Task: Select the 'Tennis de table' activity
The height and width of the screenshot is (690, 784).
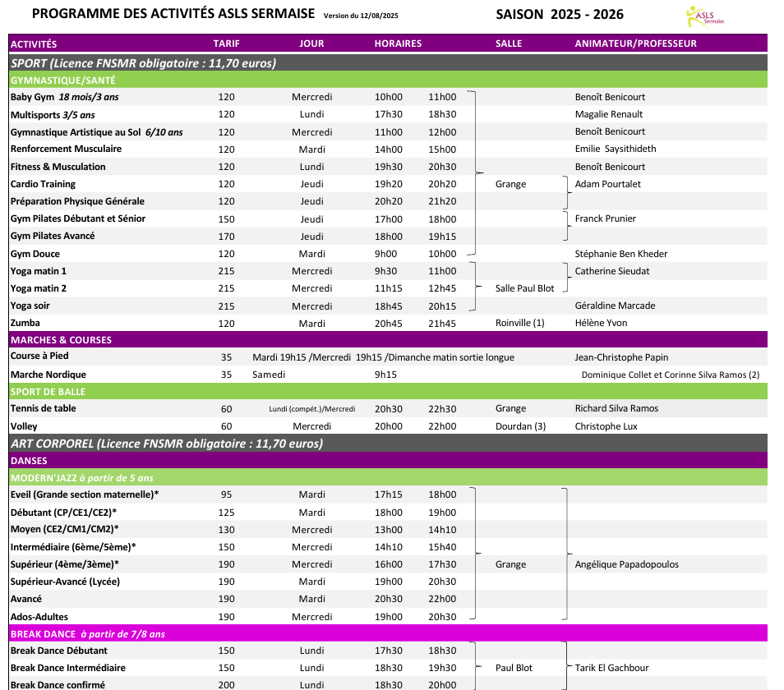Action: pos(43,408)
